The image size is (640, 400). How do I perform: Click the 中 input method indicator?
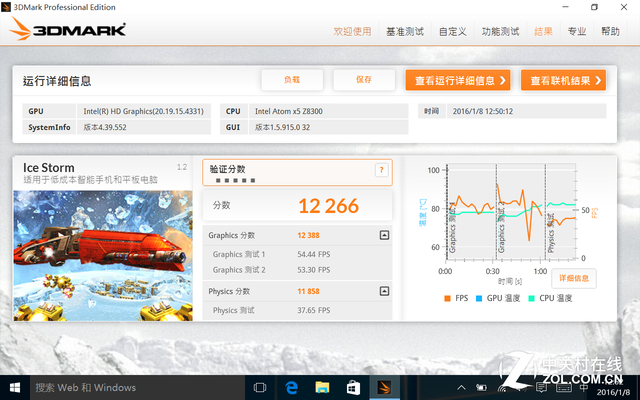tap(584, 387)
